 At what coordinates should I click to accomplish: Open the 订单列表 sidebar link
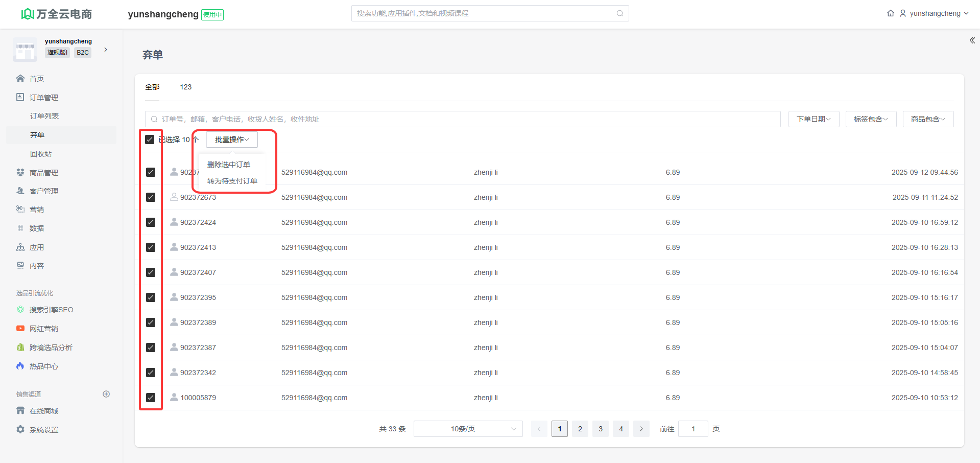(44, 116)
